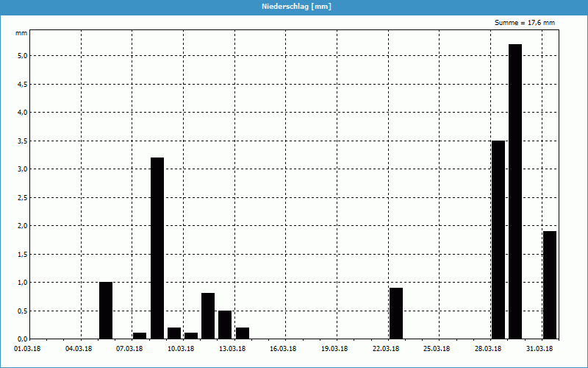Click the Niederschlag [mm] title bar

[x=294, y=7]
